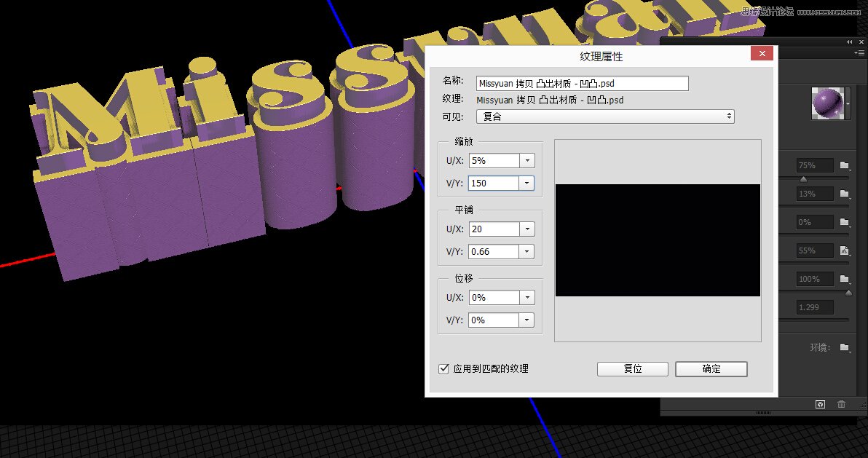Collapse the panel with the double-arrow icon
The image size is (868, 458).
[849, 42]
